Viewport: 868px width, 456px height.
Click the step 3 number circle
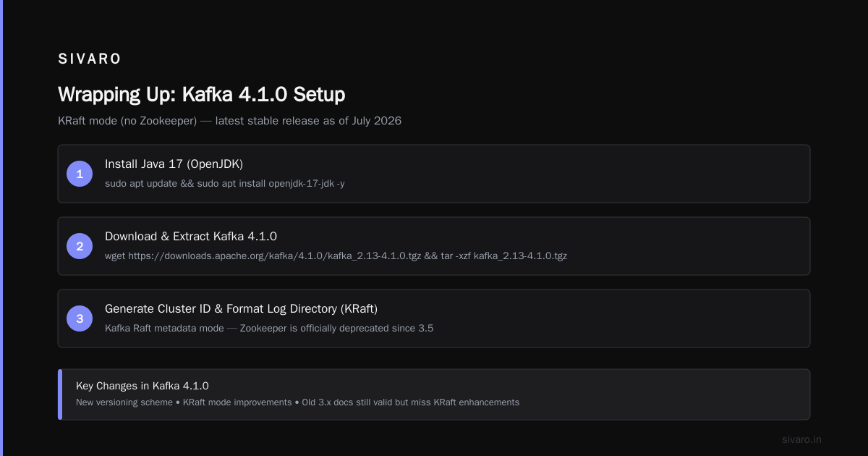pyautogui.click(x=80, y=318)
